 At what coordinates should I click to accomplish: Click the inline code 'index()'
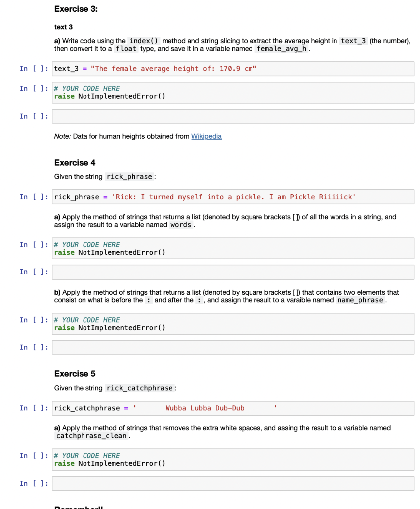(144, 41)
